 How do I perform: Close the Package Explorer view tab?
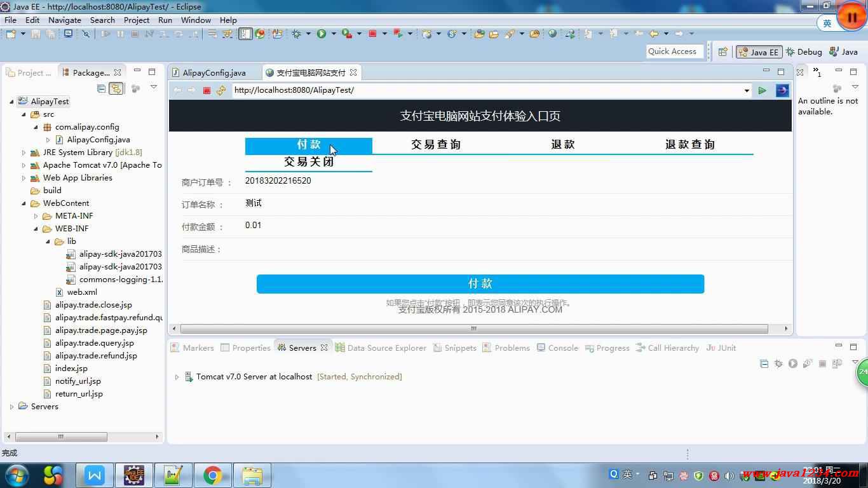coord(117,72)
